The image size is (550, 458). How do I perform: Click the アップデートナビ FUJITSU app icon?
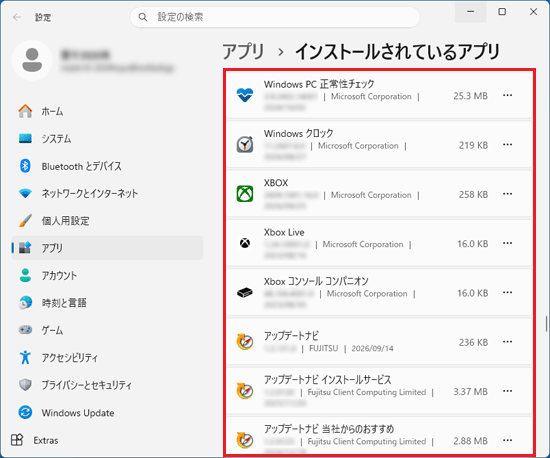pyautogui.click(x=245, y=342)
